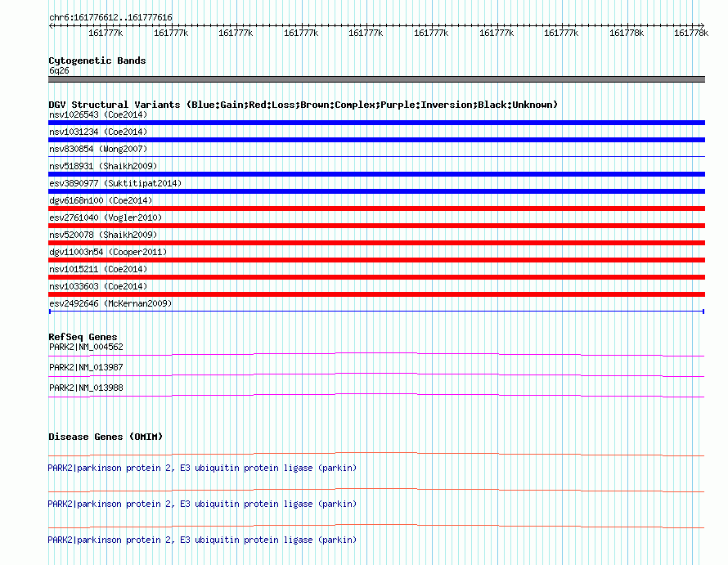Select variant nsv520078 (Shaikh2009) label
This screenshot has width=728, height=565.
103,235
